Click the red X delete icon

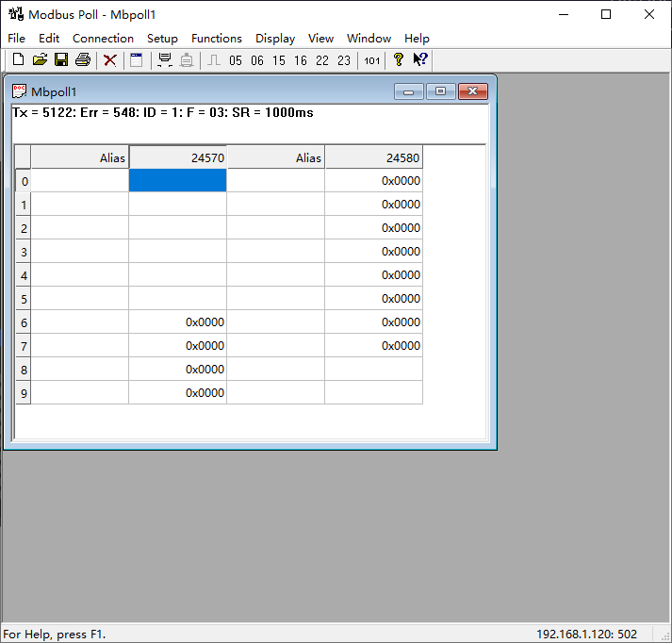click(x=110, y=60)
